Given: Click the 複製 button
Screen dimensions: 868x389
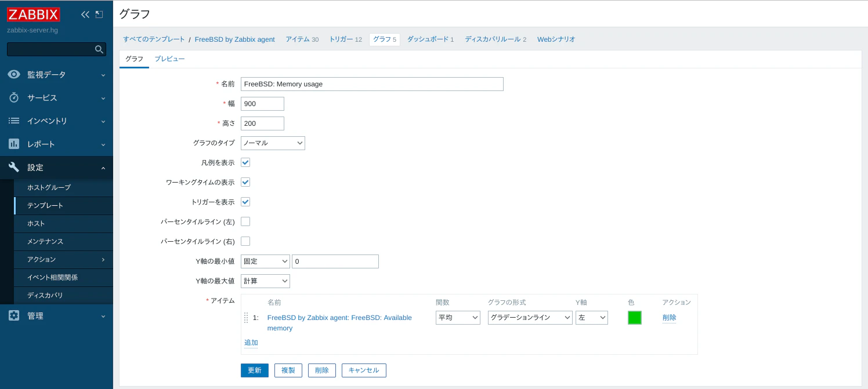Looking at the screenshot, I should click(x=288, y=370).
